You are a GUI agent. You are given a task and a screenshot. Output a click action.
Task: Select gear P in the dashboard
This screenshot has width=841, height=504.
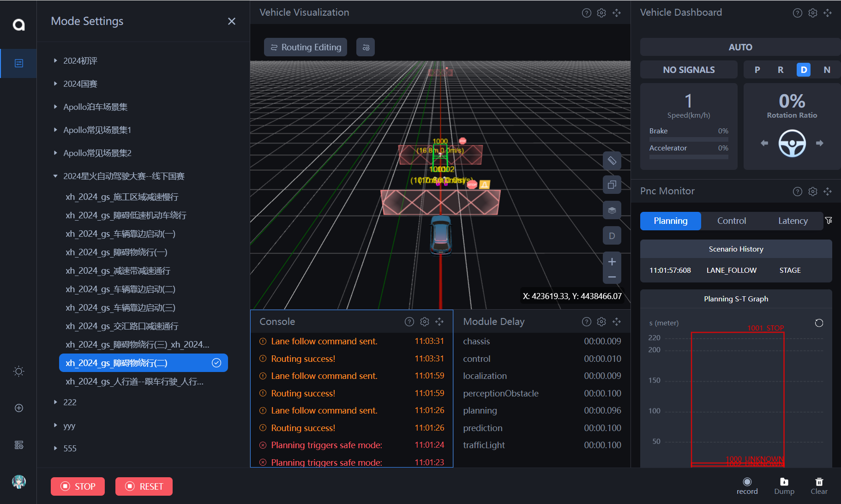coord(757,70)
